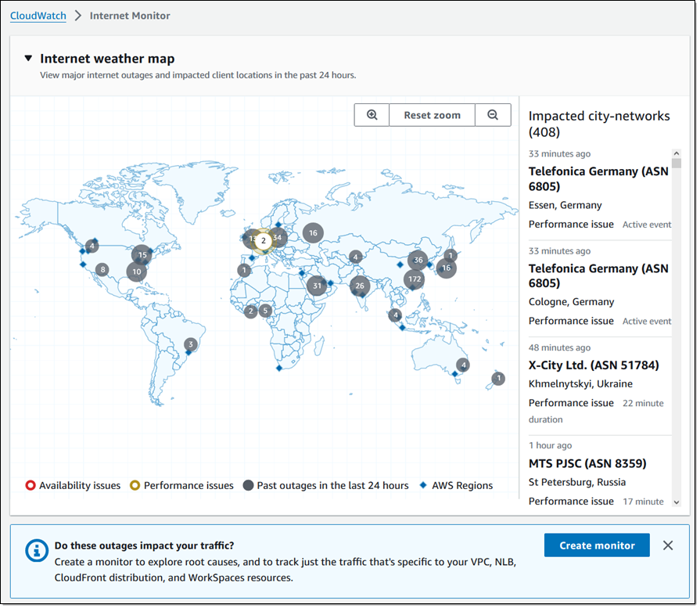The width and height of the screenshot is (700, 608).
Task: Click Reset zoom button
Action: pos(433,115)
